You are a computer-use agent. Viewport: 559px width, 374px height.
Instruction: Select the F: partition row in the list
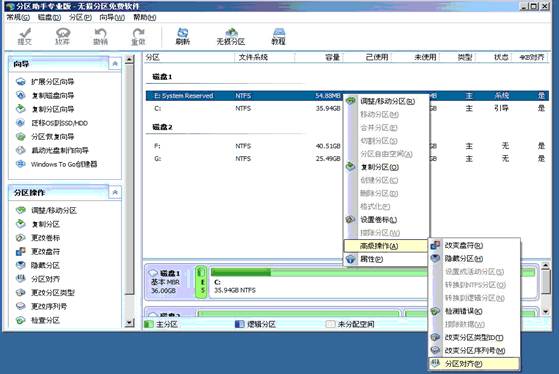tap(347, 146)
